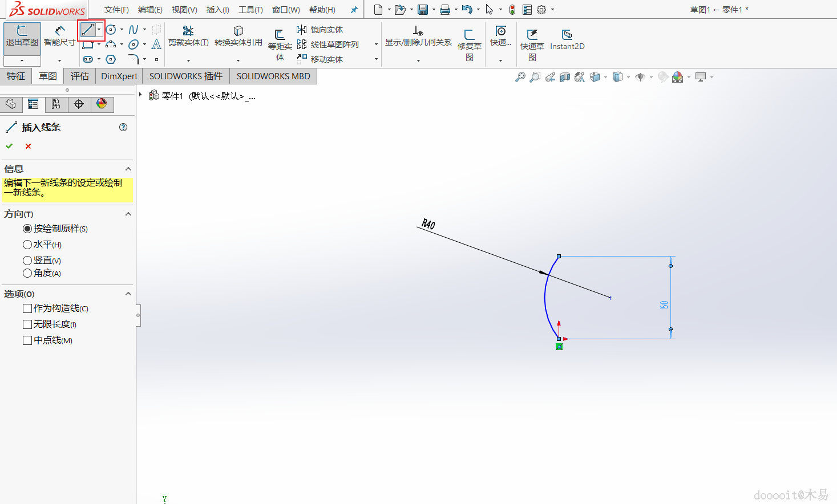Expand the 零件1 feature tree node
The height and width of the screenshot is (504, 837).
coord(140,95)
